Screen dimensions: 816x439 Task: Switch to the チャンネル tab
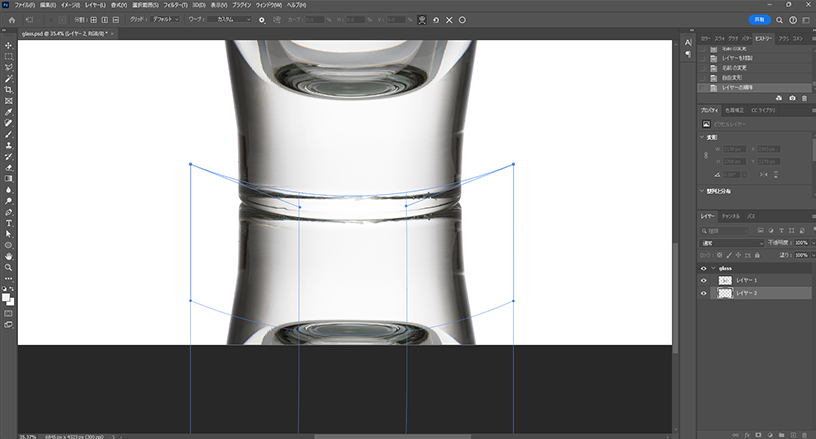click(731, 216)
